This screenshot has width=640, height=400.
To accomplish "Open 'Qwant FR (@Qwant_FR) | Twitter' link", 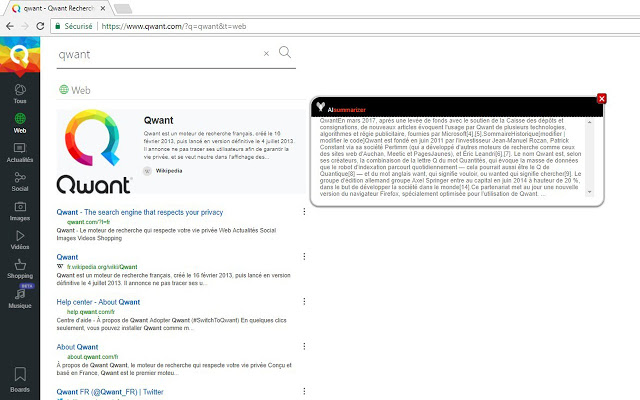I will pos(110,392).
